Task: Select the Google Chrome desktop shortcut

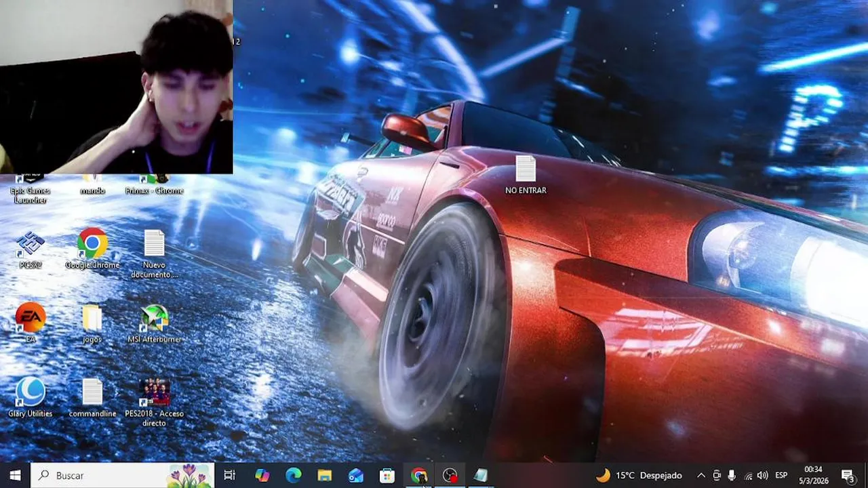Action: (92, 249)
